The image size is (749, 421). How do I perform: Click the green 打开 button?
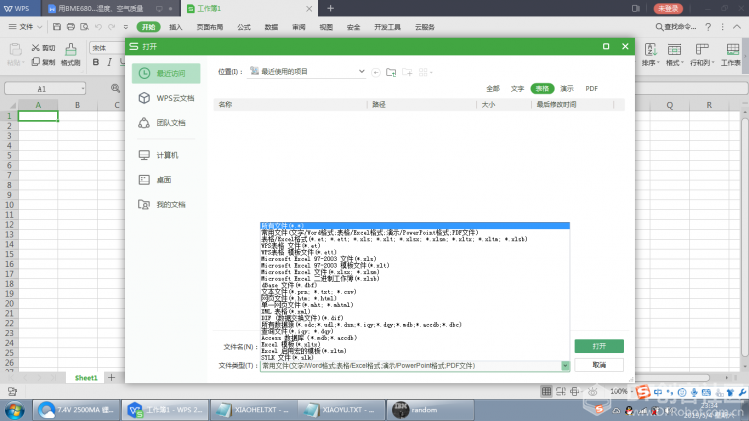(599, 346)
